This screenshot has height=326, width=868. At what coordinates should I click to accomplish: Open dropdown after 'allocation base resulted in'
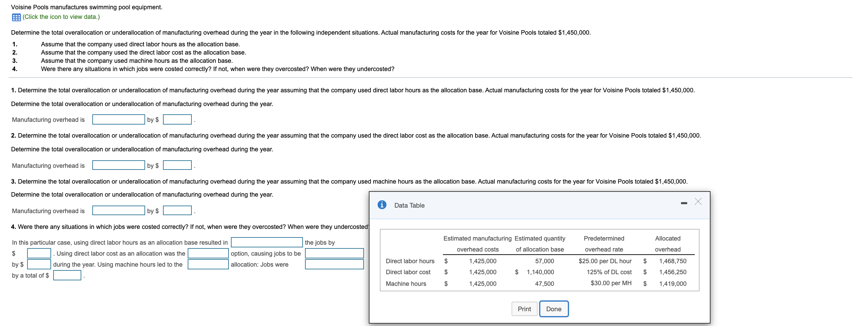tap(267, 242)
